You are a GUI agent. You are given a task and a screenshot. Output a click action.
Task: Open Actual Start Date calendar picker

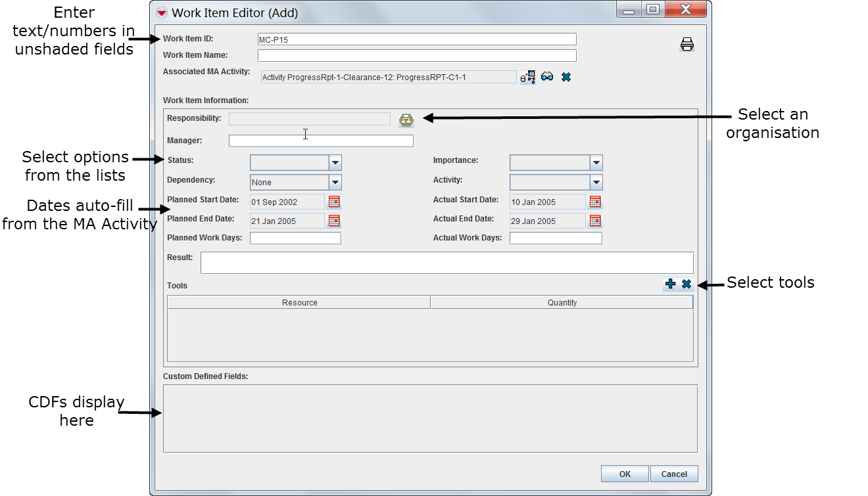click(595, 202)
